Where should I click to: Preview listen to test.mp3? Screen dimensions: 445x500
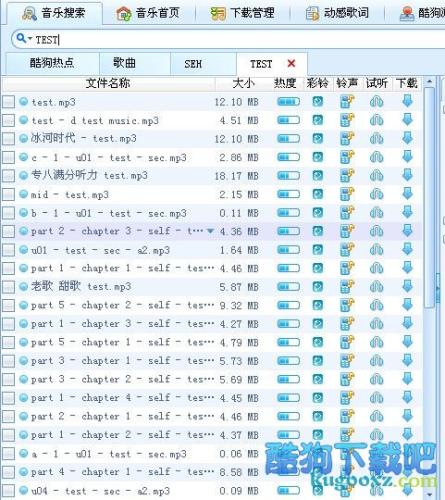(377, 102)
